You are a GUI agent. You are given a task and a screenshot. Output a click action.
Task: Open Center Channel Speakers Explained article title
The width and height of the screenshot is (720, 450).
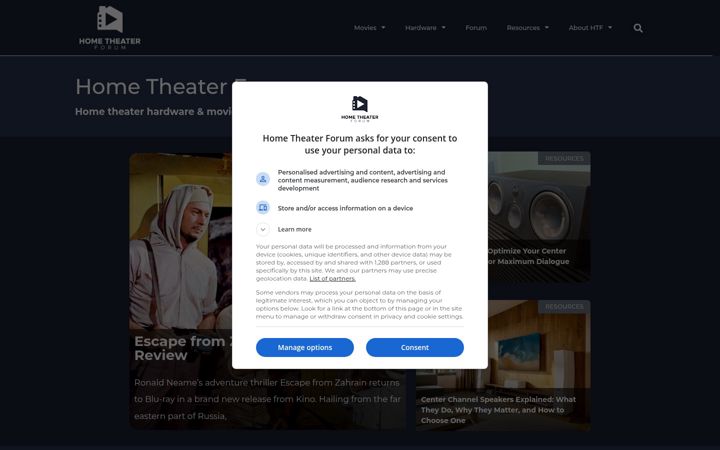498,410
